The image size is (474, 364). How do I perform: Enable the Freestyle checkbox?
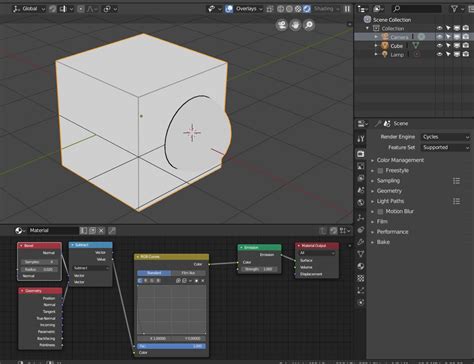pyautogui.click(x=380, y=170)
